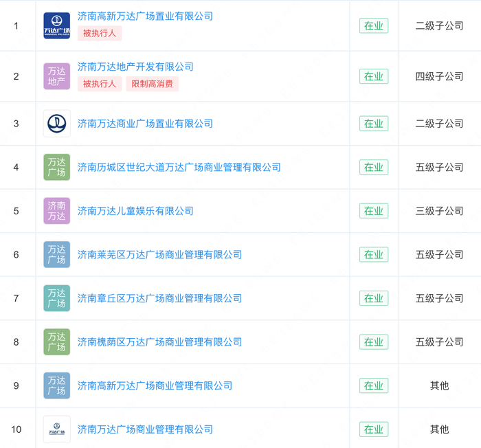Click the 万达广场 avatar for 济南章丘区万达广场
The image size is (481, 448).
pos(56,298)
